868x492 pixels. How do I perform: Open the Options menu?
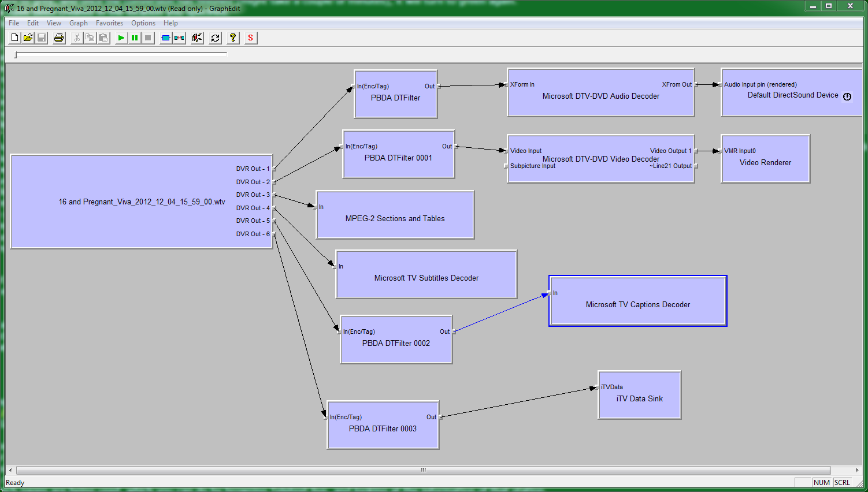[x=143, y=23]
